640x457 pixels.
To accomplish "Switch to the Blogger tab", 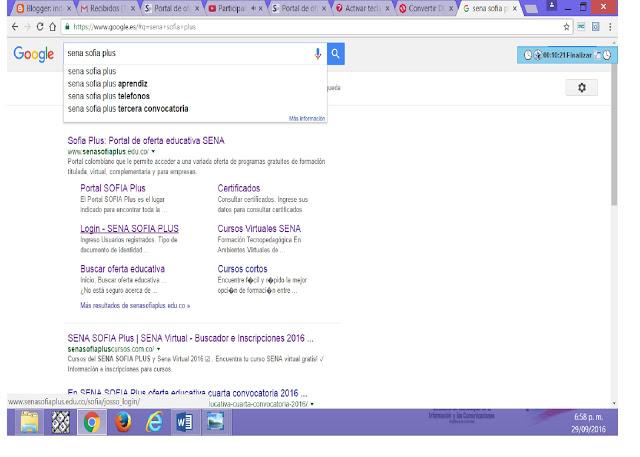I will tap(41, 8).
